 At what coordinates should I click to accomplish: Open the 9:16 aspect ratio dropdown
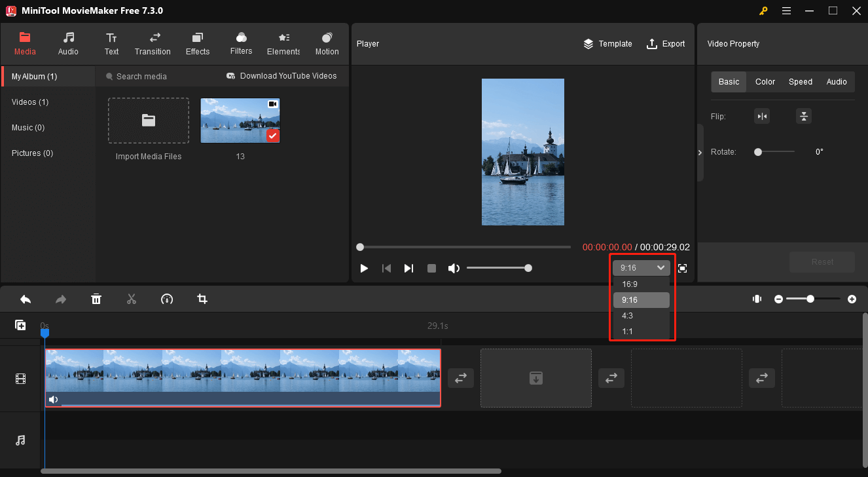(642, 268)
